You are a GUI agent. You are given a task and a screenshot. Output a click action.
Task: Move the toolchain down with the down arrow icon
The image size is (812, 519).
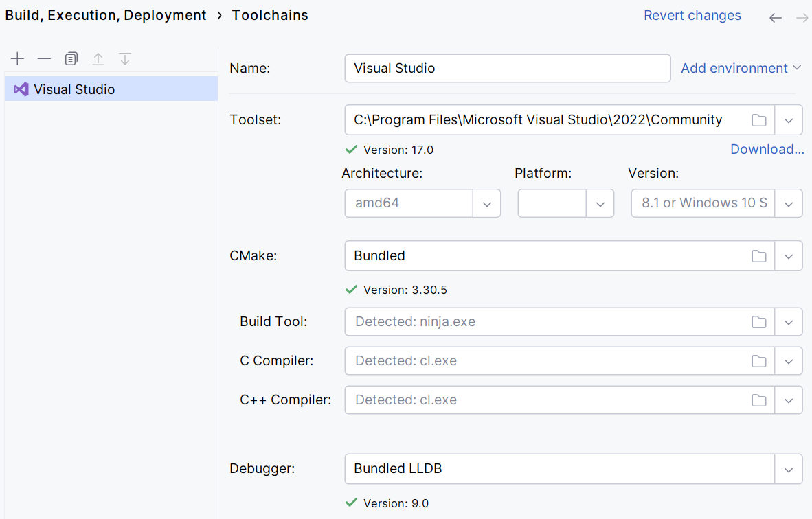pos(124,59)
